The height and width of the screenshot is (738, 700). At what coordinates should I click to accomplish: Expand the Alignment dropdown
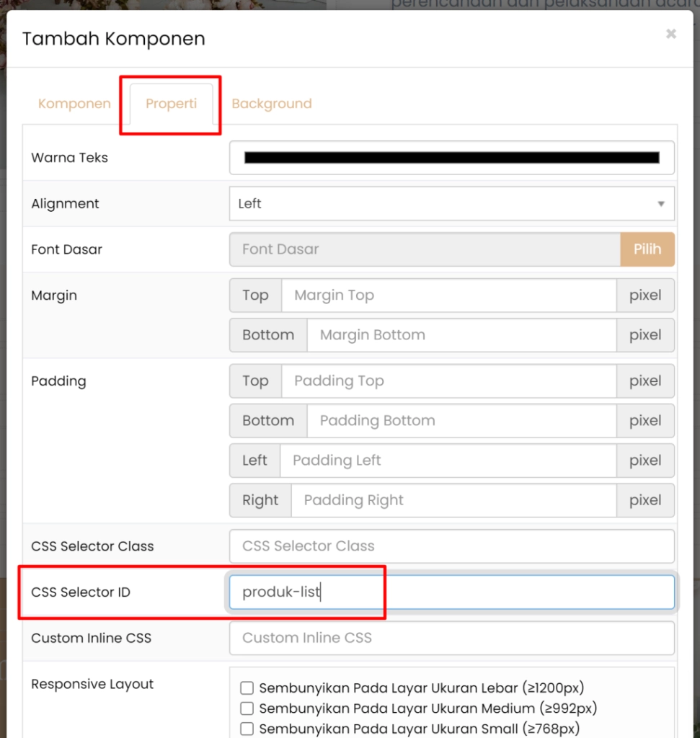pyautogui.click(x=451, y=204)
